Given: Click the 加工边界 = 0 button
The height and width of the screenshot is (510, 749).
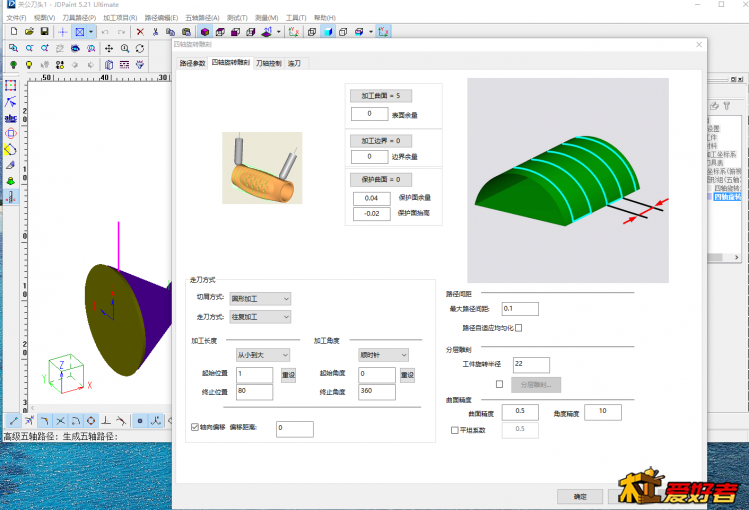Looking at the screenshot, I should (381, 141).
